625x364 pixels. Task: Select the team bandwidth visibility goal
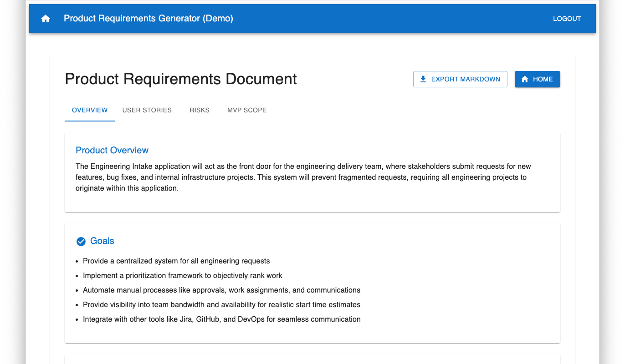tap(221, 305)
